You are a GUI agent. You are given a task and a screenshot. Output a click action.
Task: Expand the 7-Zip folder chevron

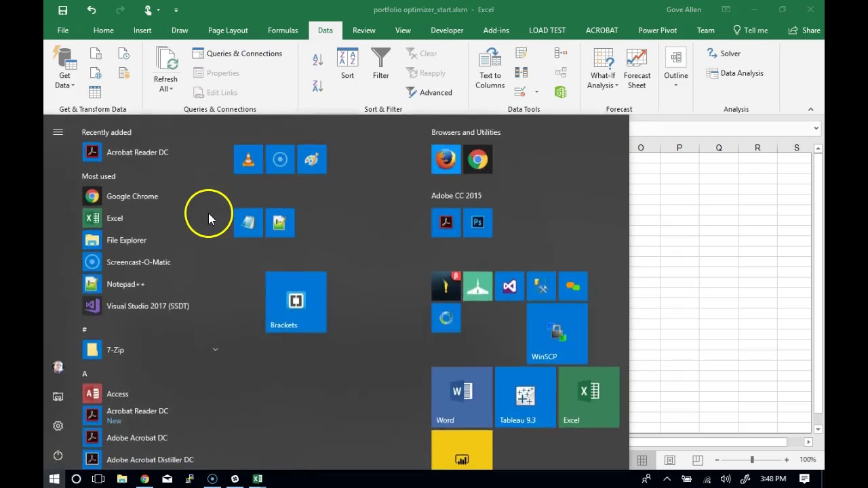pyautogui.click(x=215, y=350)
